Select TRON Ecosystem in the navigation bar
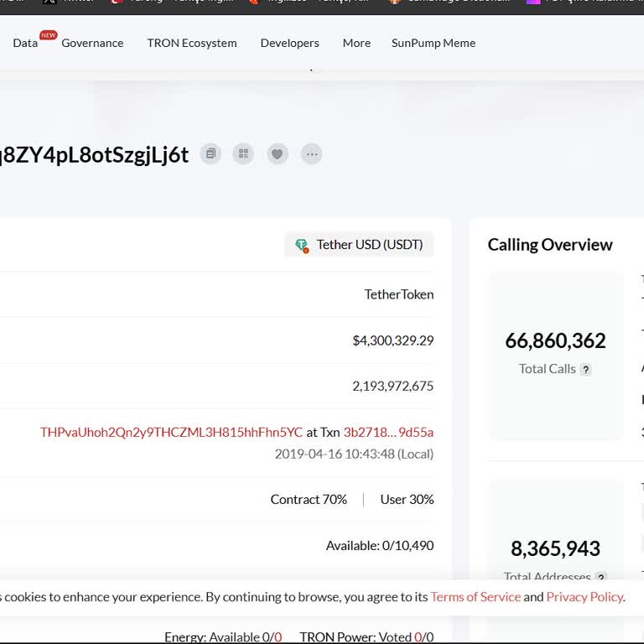 (192, 43)
